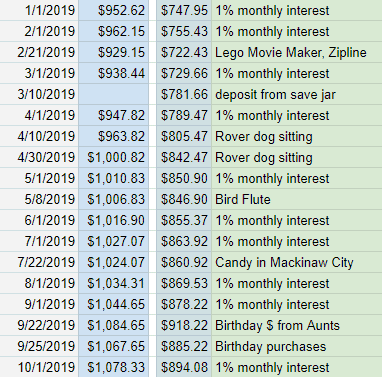
Task: Click the $1,000.82 balance cell
Action: (x=113, y=157)
